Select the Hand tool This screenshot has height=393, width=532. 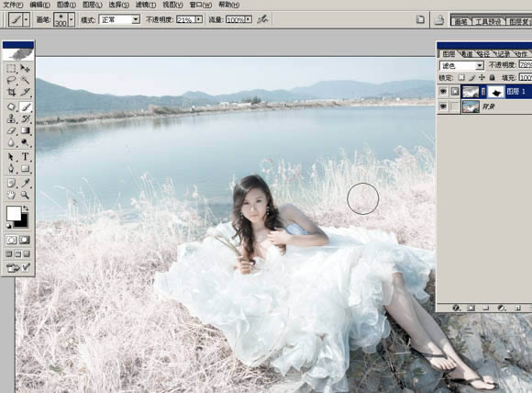(11, 195)
